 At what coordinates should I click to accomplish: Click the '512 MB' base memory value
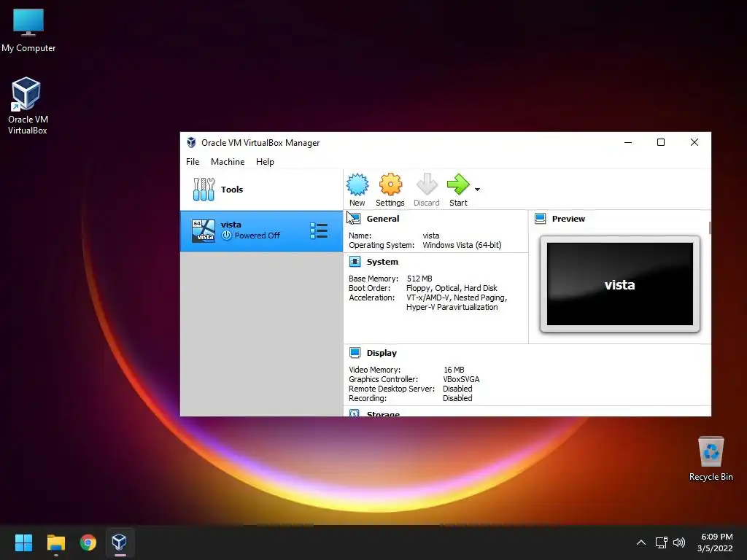pos(419,279)
